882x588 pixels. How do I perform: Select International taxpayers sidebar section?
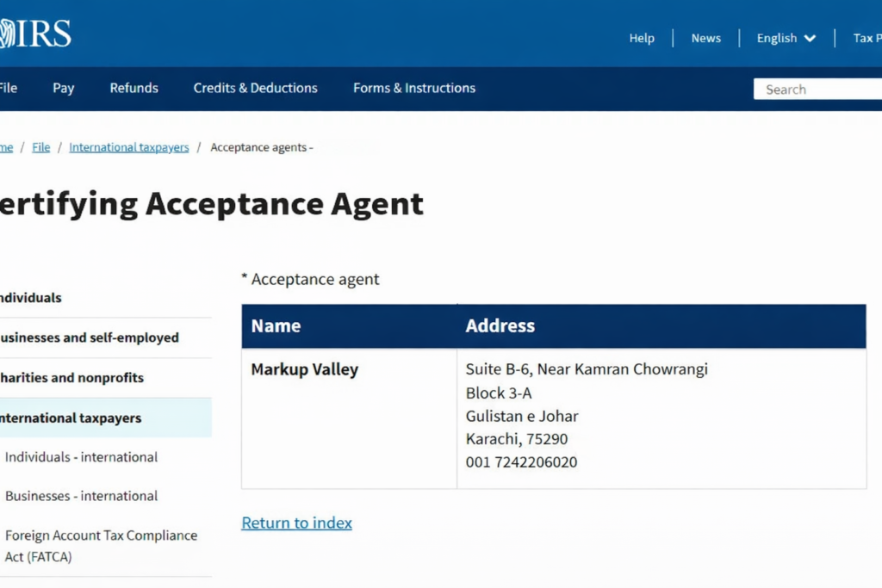click(x=71, y=418)
